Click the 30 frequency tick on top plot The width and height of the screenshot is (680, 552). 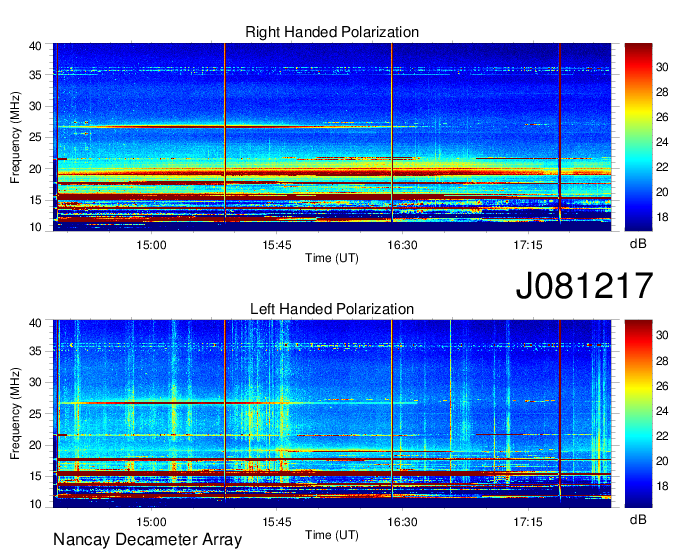(35, 106)
